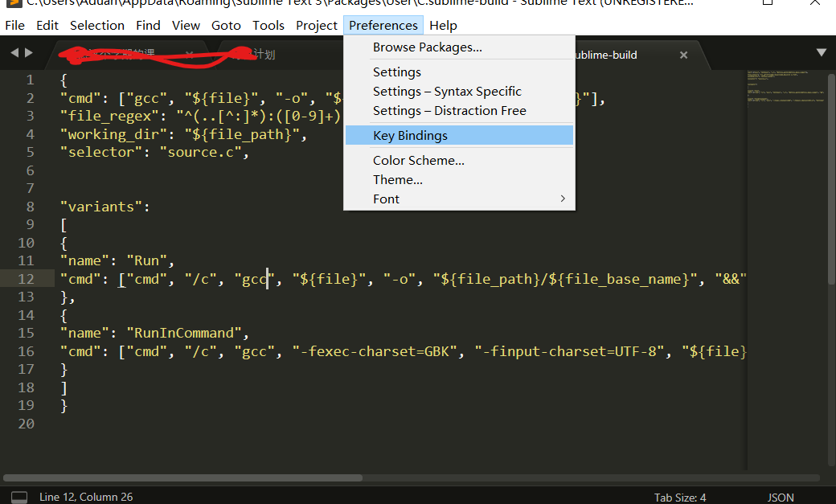The image size is (836, 504).
Task: Open the Tools menu
Action: point(268,25)
